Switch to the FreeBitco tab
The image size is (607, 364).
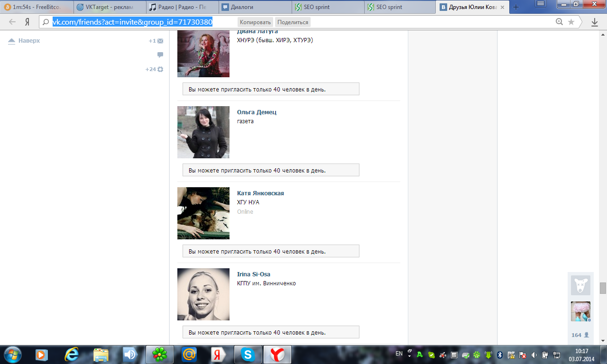(x=37, y=7)
